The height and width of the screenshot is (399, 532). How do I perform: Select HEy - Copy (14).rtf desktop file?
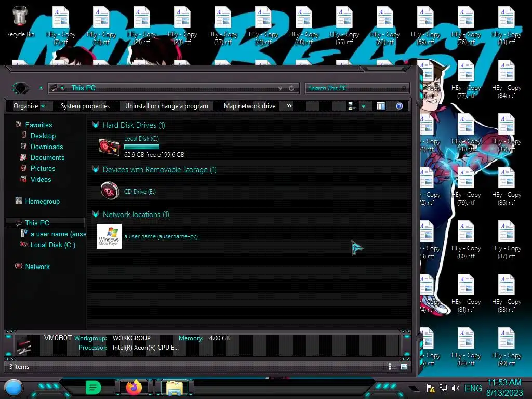click(x=101, y=26)
